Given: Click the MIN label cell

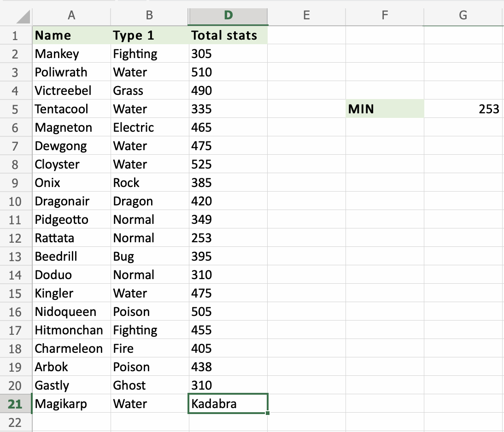Looking at the screenshot, I should click(x=385, y=109).
